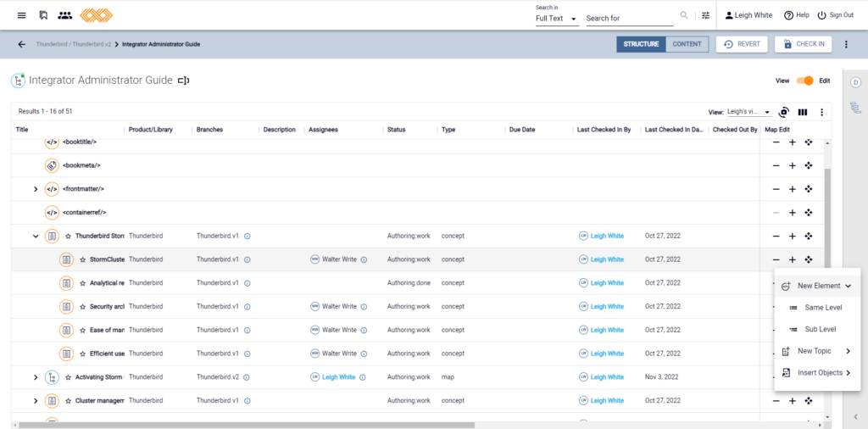
Task: Focus the Search for input field
Action: coord(630,19)
